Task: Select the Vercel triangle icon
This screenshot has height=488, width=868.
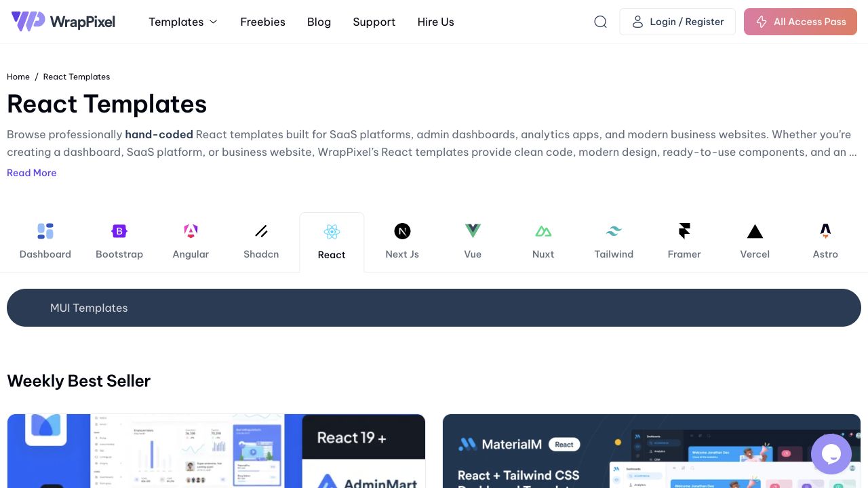Action: (755, 232)
